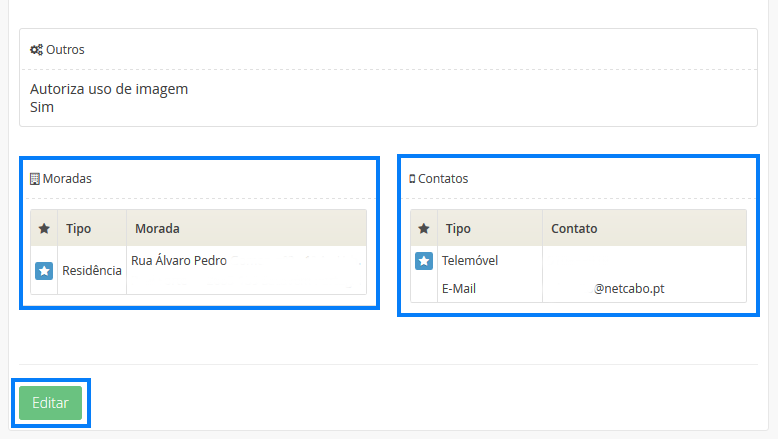Select the Residência type cell
Image resolution: width=778 pixels, height=439 pixels.
pyautogui.click(x=92, y=270)
